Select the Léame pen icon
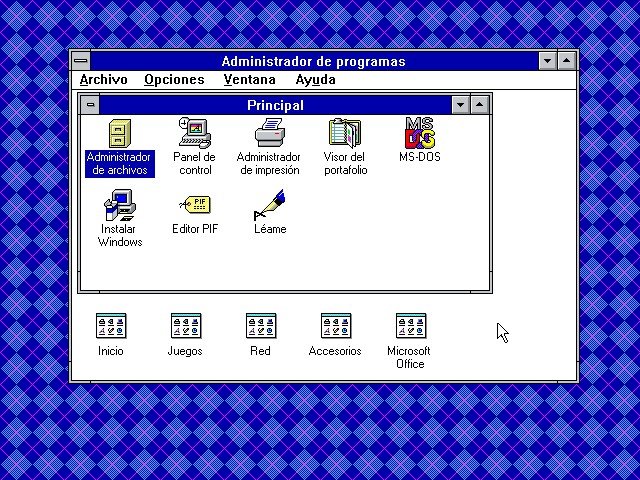Viewport: 640px width, 480px height. [270, 205]
